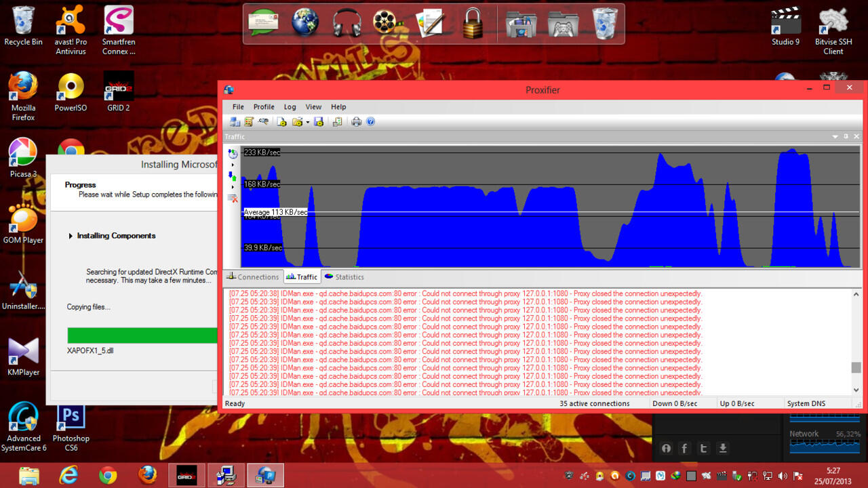Viewport: 868px width, 488px height.
Task: Open the Log menu
Action: pyautogui.click(x=290, y=107)
